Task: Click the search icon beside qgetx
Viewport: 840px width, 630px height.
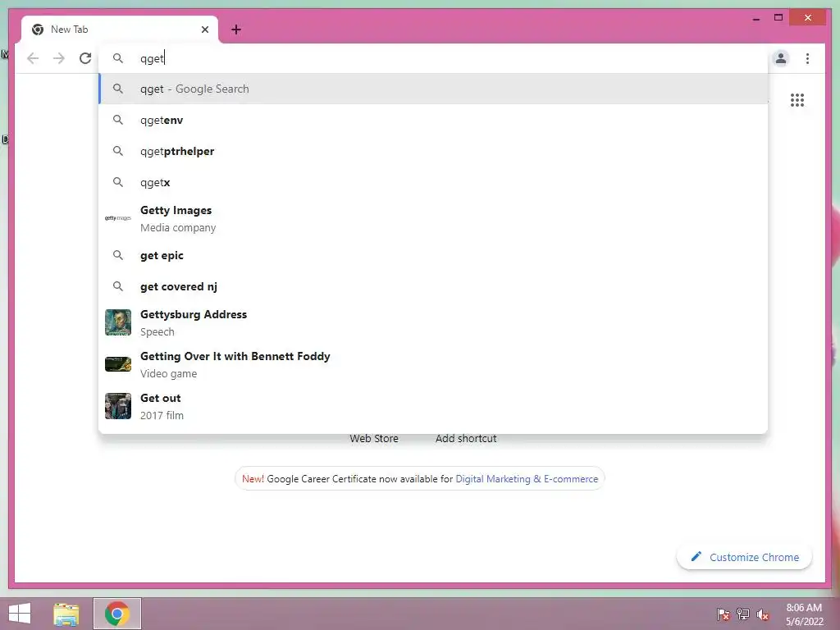Action: pyautogui.click(x=118, y=182)
